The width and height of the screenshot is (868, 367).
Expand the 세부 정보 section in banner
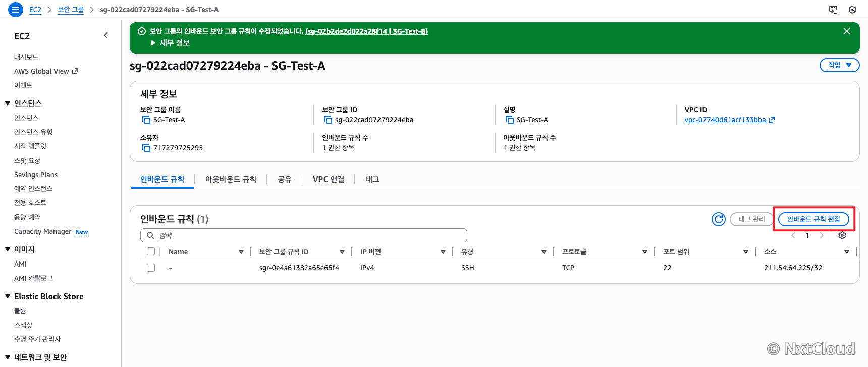tap(170, 43)
